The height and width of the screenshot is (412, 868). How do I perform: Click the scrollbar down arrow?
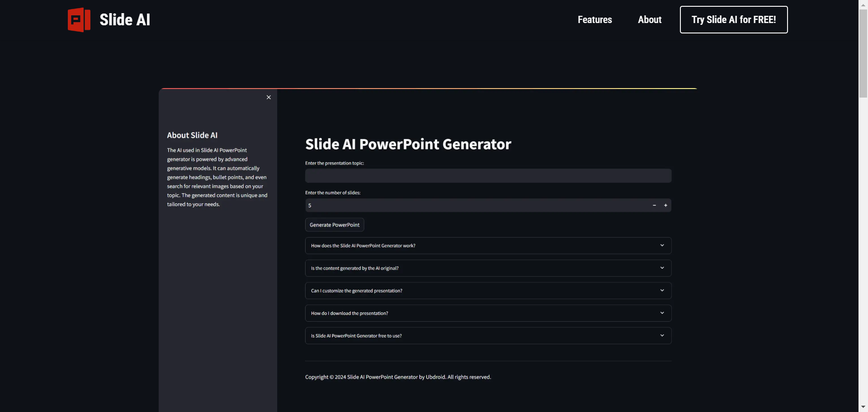863,407
